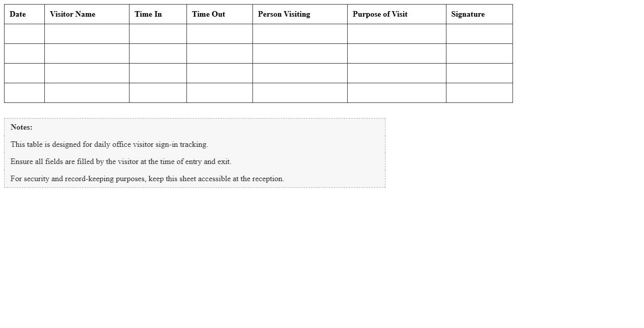Select the first empty Visitor Name cell
This screenshot has height=328, width=644.
click(x=87, y=34)
